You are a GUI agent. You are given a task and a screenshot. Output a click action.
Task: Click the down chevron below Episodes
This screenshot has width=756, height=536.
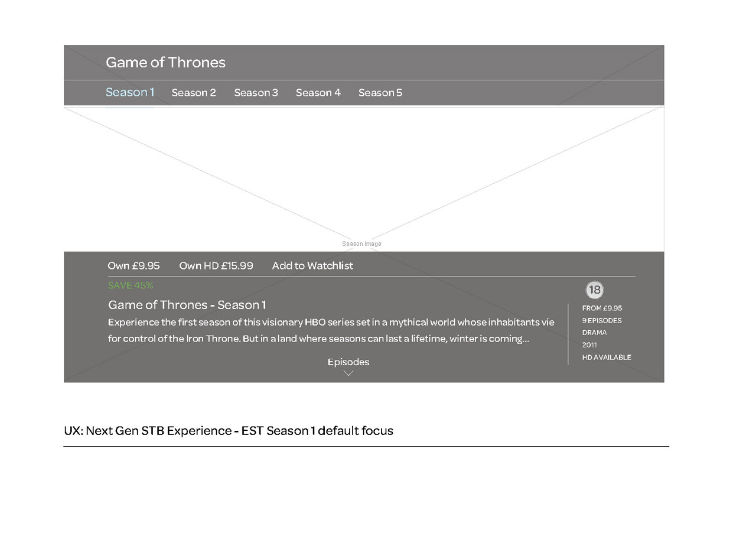pos(348,373)
